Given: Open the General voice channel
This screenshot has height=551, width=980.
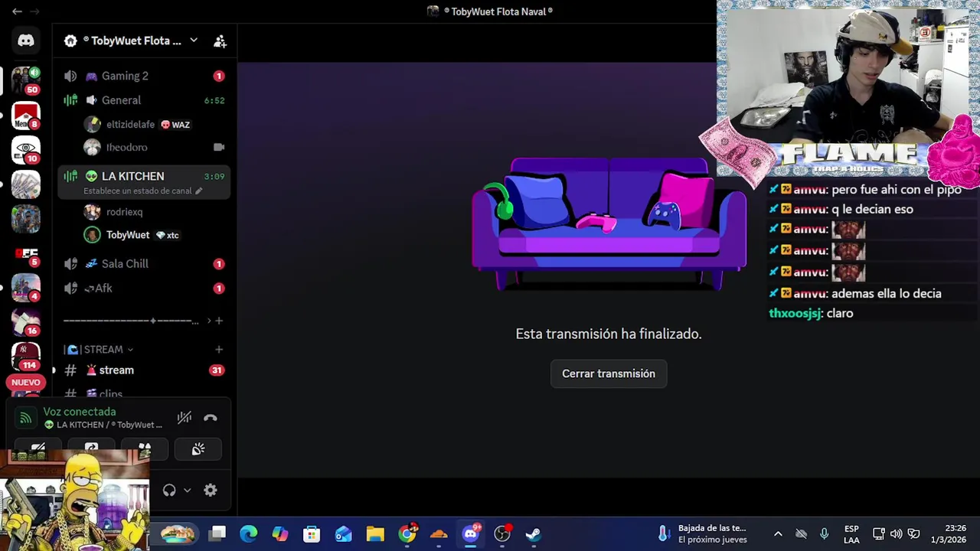Looking at the screenshot, I should pyautogui.click(x=144, y=100).
